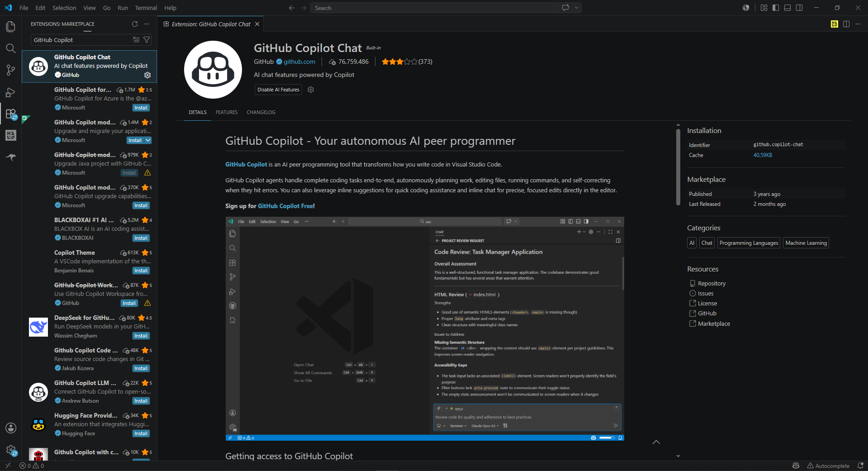Open the notifications bell in status bar
Image resolution: width=868 pixels, height=471 pixels.
pos(860,466)
